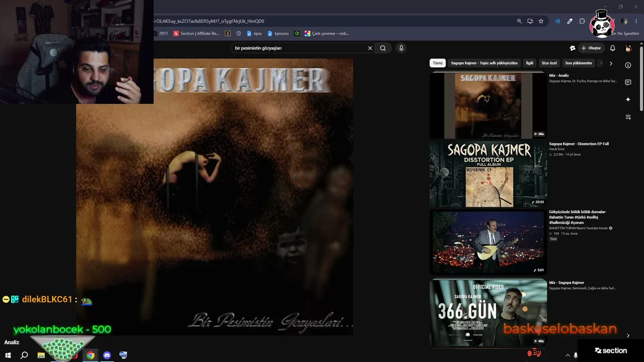Viewport: 644px width, 362px height.
Task: Click the eyedropper extension icon
Action: [x=570, y=21]
